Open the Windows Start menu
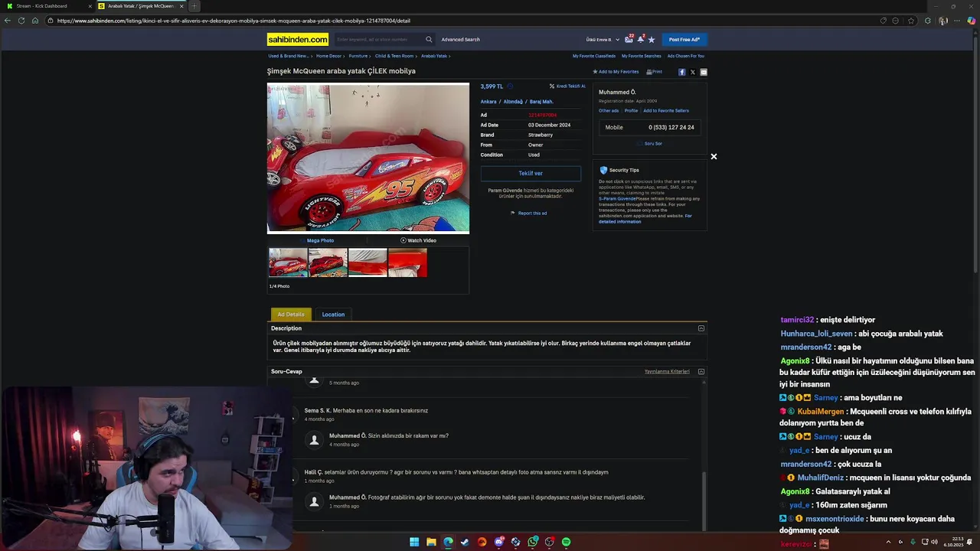 pos(414,542)
